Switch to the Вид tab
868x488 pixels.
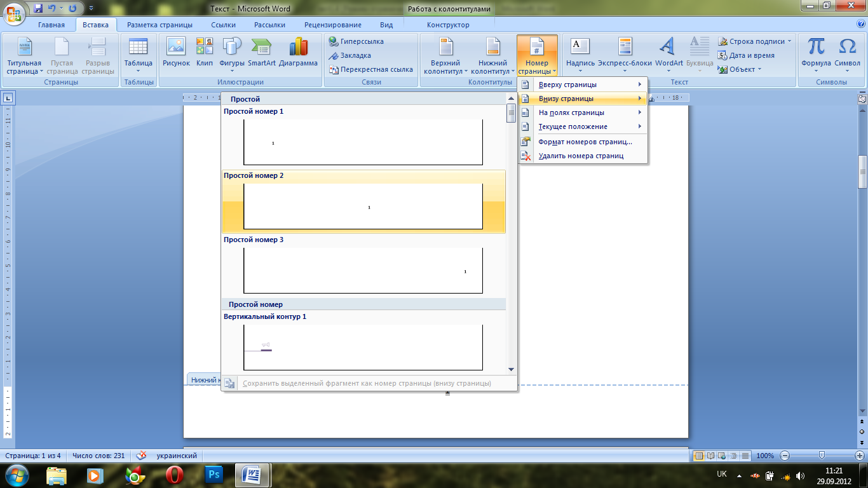(x=386, y=25)
